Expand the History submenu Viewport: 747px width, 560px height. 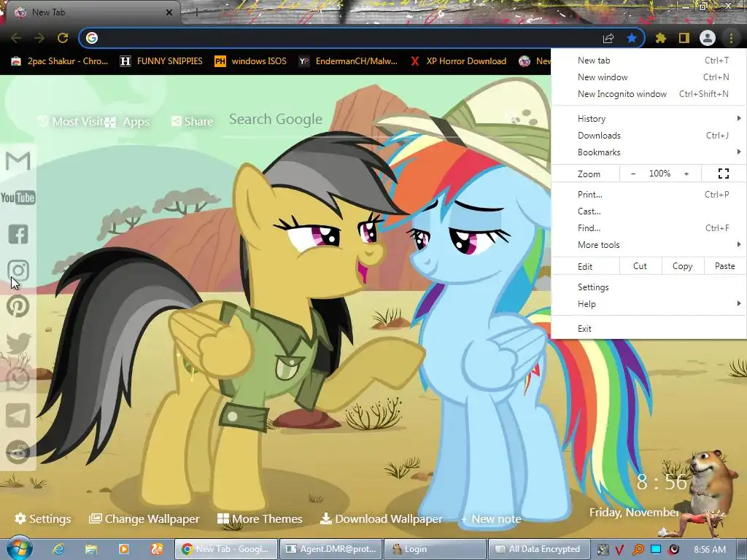649,119
